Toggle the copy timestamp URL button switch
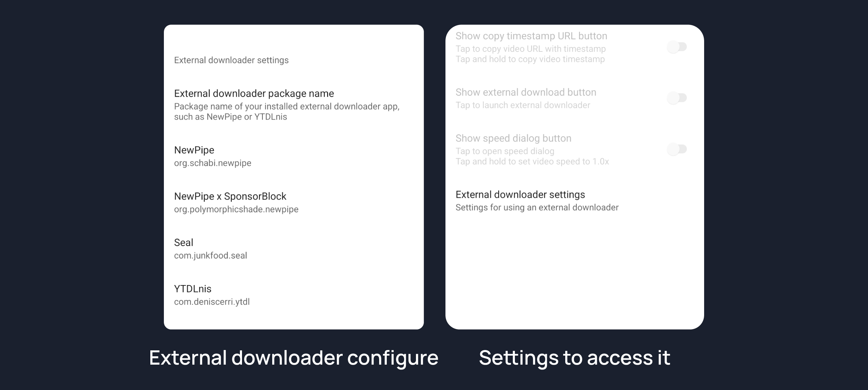Image resolution: width=868 pixels, height=390 pixels. pyautogui.click(x=677, y=47)
